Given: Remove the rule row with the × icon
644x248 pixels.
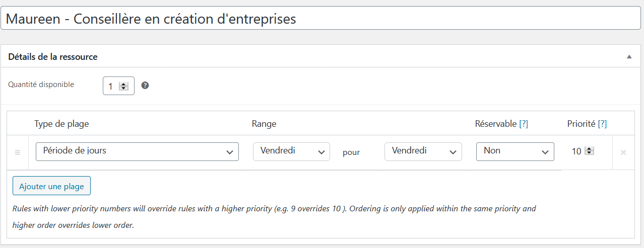Looking at the screenshot, I should coord(623,152).
